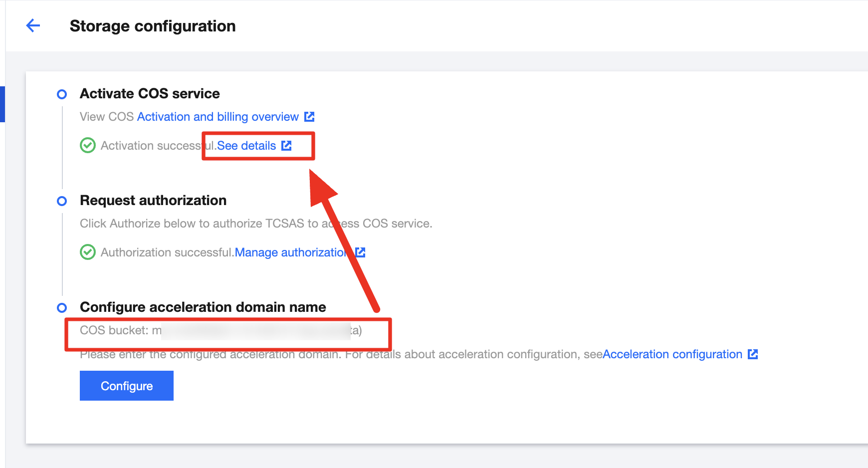Open the See details link
Image resolution: width=868 pixels, height=468 pixels.
point(246,146)
